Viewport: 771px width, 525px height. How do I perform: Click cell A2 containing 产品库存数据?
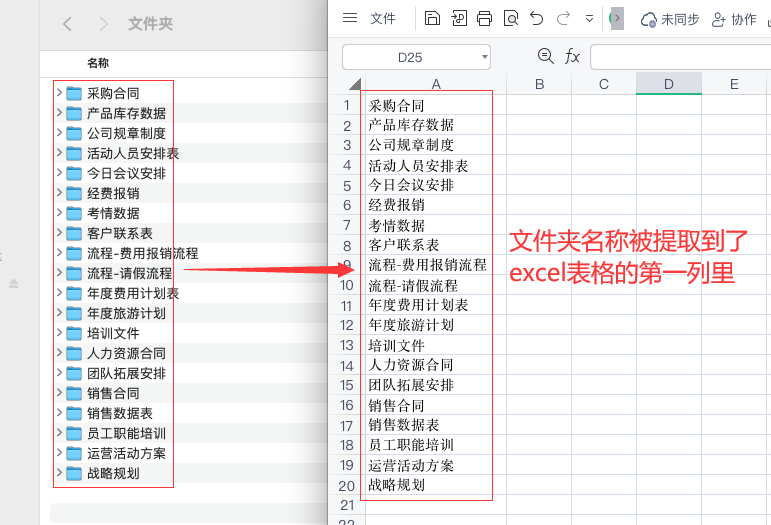pos(436,125)
